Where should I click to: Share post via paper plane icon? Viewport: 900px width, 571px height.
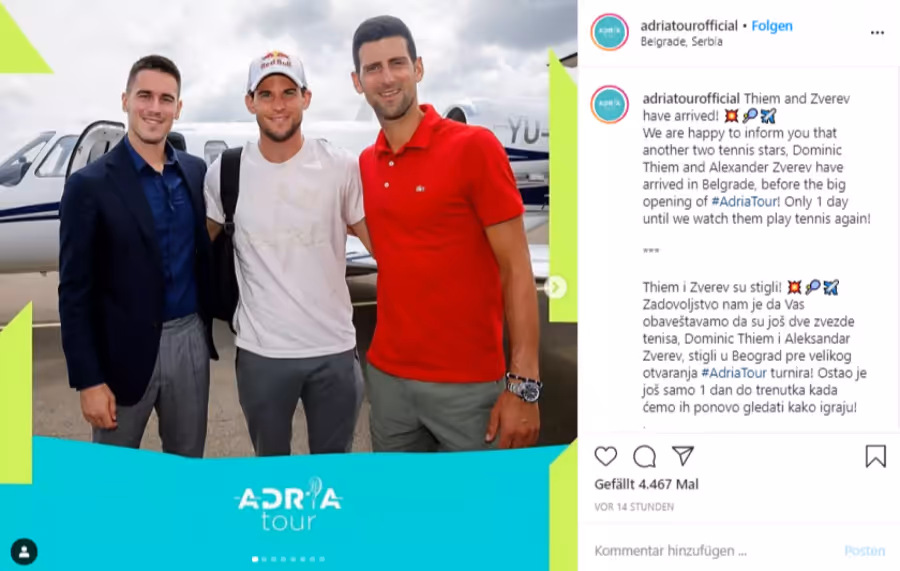pyautogui.click(x=683, y=456)
